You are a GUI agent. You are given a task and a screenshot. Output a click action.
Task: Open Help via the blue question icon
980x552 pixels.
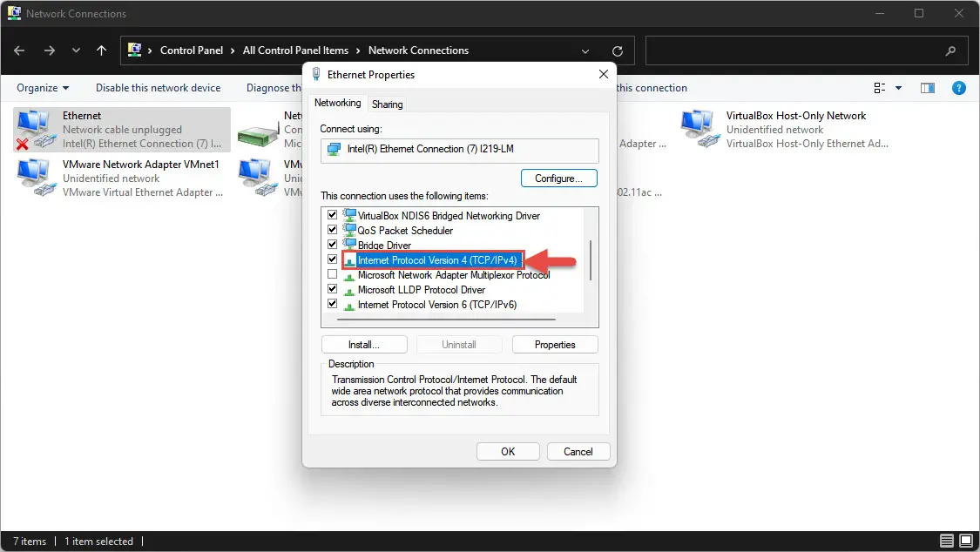[959, 88]
